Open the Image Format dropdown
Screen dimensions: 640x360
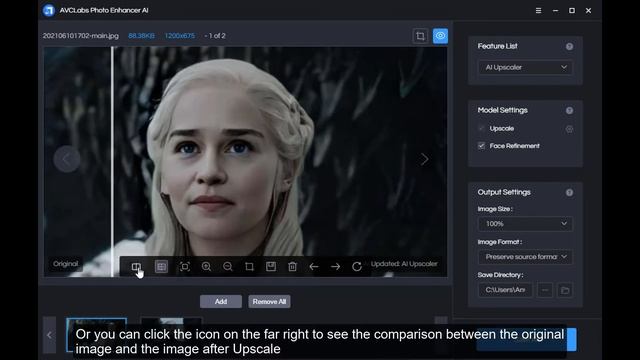point(525,257)
